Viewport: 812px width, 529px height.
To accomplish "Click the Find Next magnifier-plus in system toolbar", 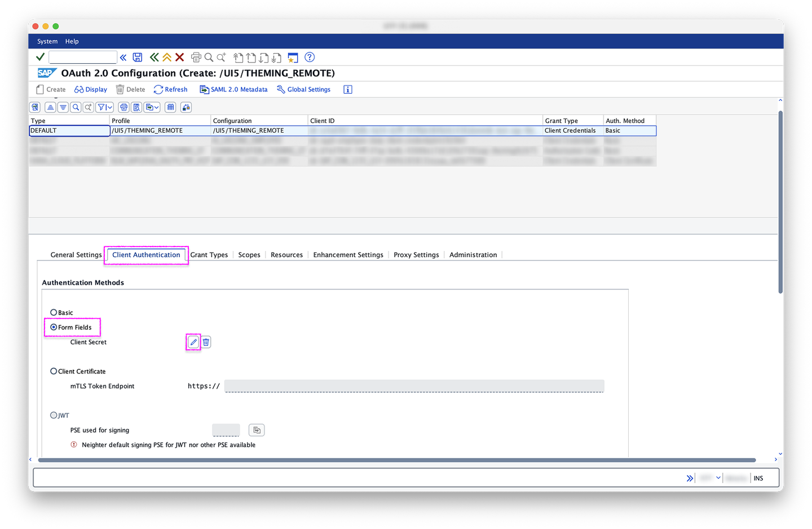I will (x=222, y=57).
